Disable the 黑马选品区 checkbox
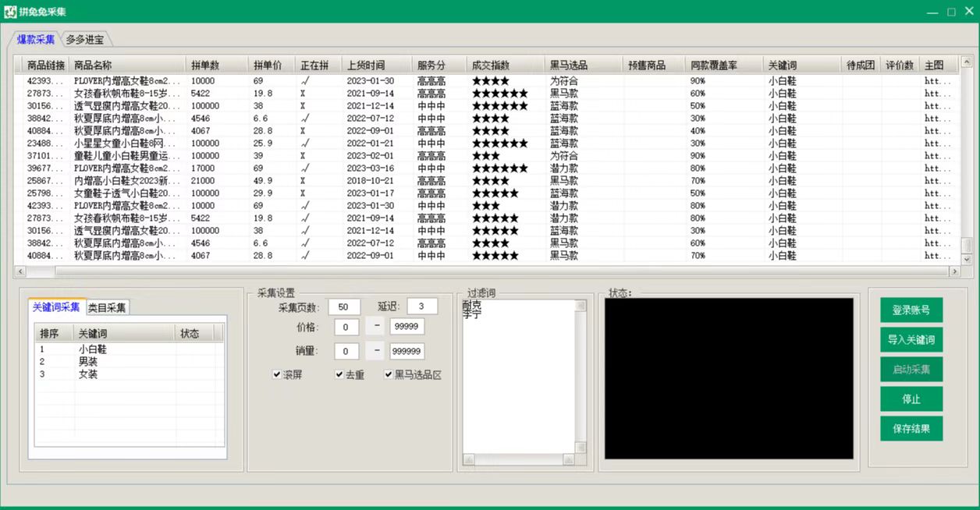The image size is (980, 510). [389, 374]
